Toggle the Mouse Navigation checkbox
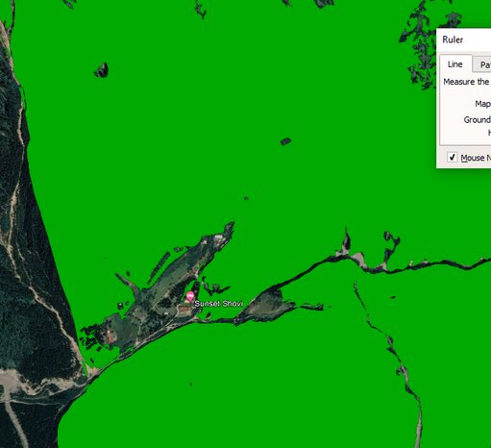Screen dimensions: 491x448 pyautogui.click(x=452, y=158)
